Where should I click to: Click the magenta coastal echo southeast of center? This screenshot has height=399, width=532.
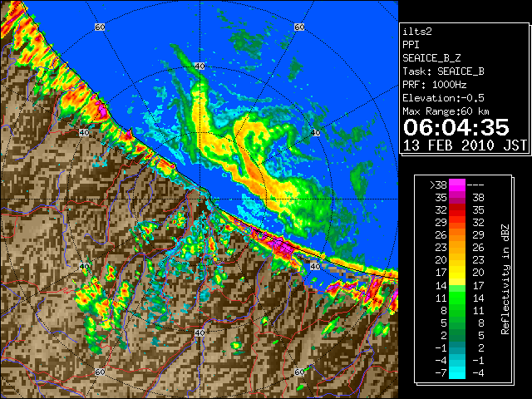click(280, 245)
